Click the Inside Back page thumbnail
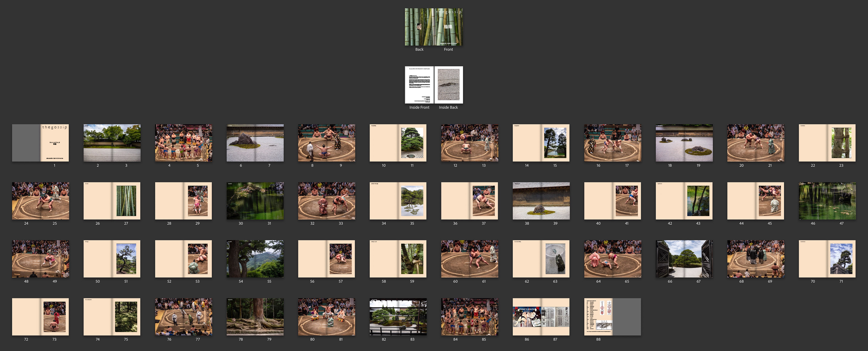 click(x=448, y=85)
